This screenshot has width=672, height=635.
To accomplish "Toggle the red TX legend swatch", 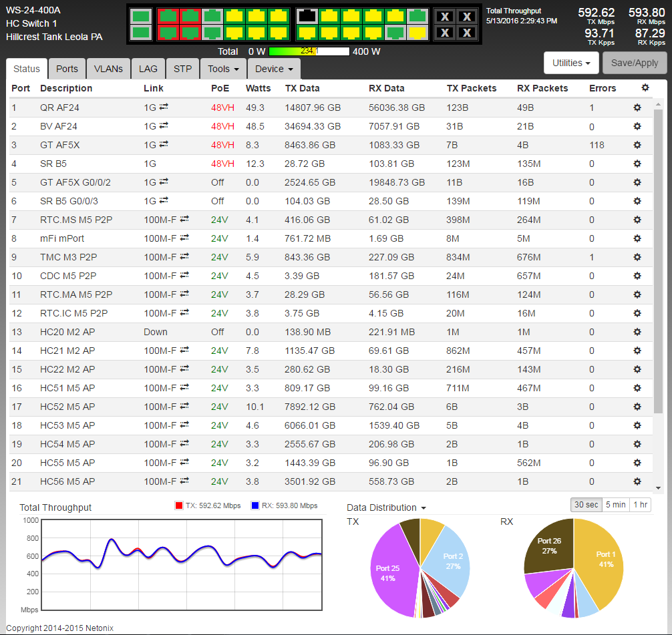I will 179,505.
